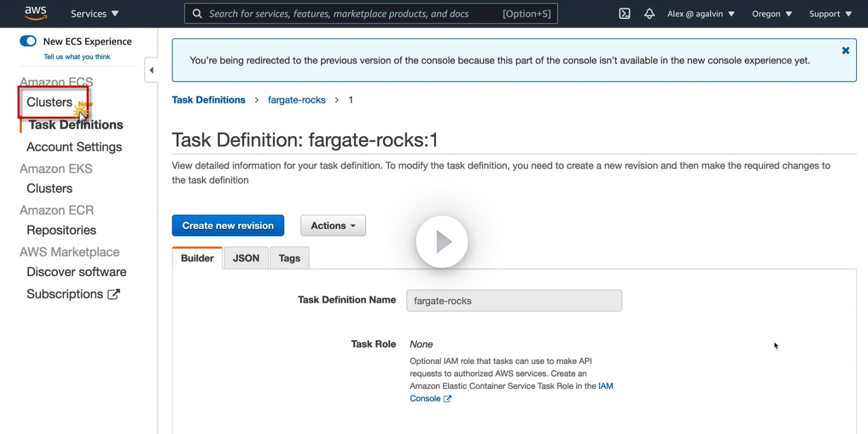Open the Actions dropdown
The height and width of the screenshot is (434, 868).
[x=333, y=226]
